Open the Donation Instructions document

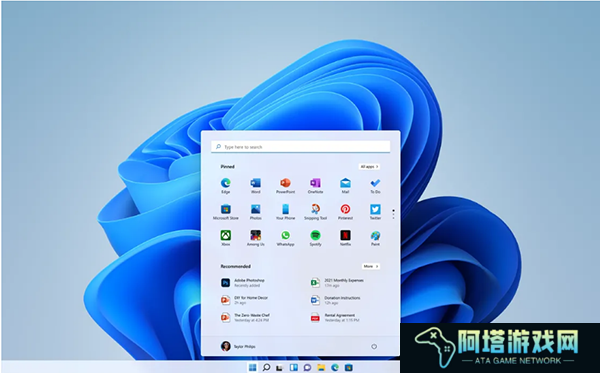[336, 300]
